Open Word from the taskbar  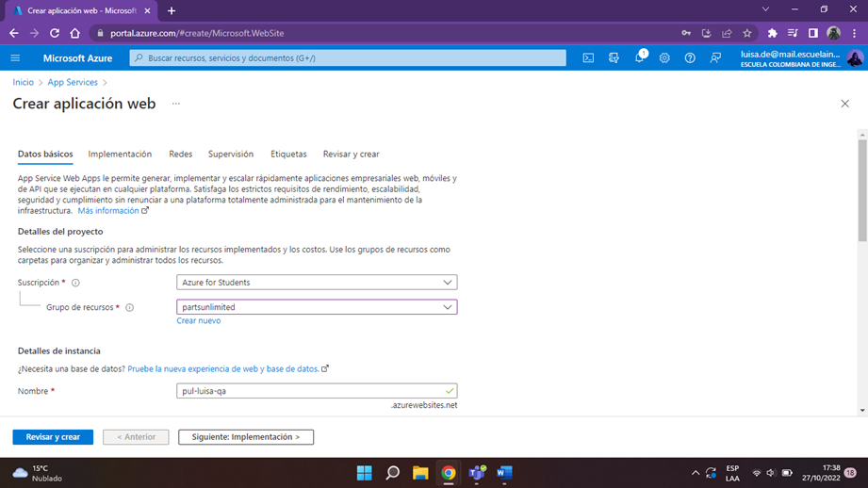tap(504, 473)
